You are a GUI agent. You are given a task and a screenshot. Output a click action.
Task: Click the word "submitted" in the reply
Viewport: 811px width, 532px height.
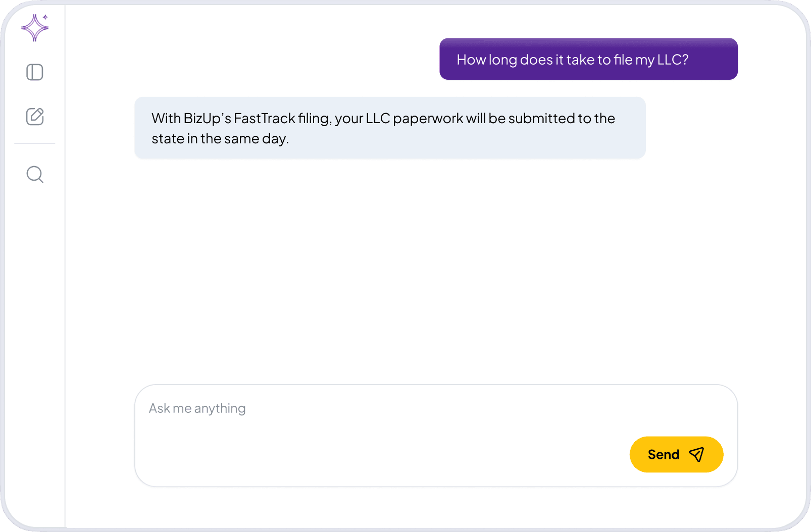(x=541, y=118)
